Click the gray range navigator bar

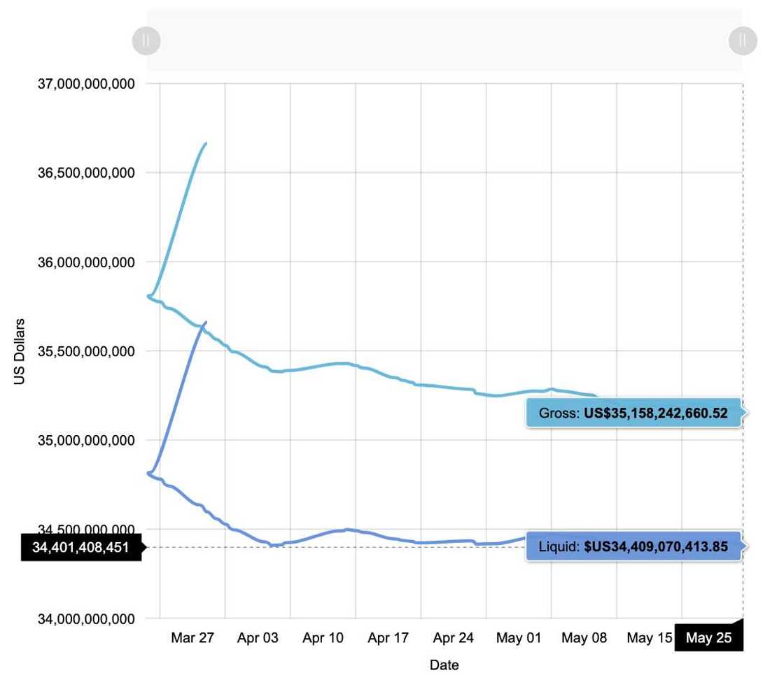point(444,40)
